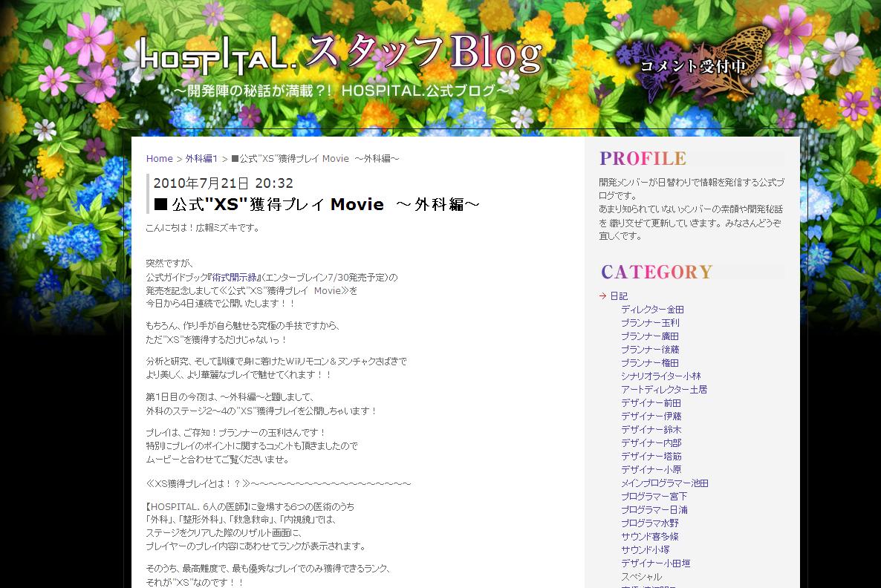This screenshot has height=588, width=881.
Task: Click the デザイナー小原 category link
Action: [x=651, y=469]
